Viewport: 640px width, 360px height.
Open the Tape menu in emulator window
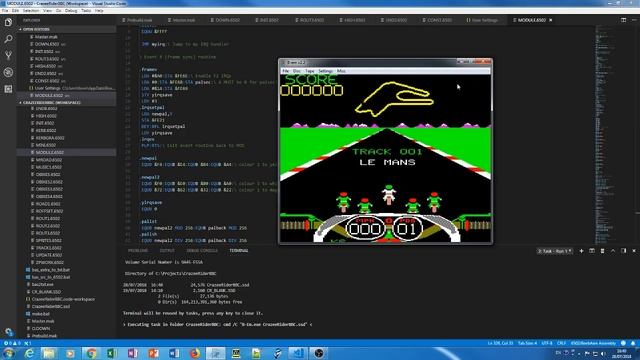click(x=310, y=71)
